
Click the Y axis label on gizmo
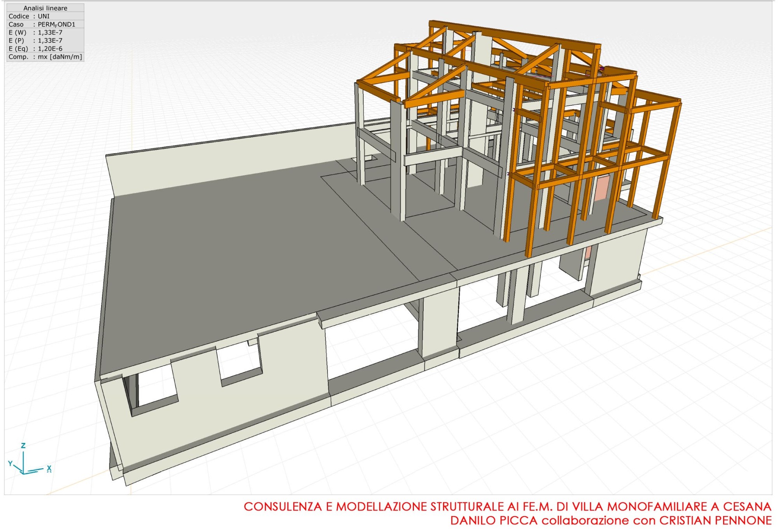[11, 464]
